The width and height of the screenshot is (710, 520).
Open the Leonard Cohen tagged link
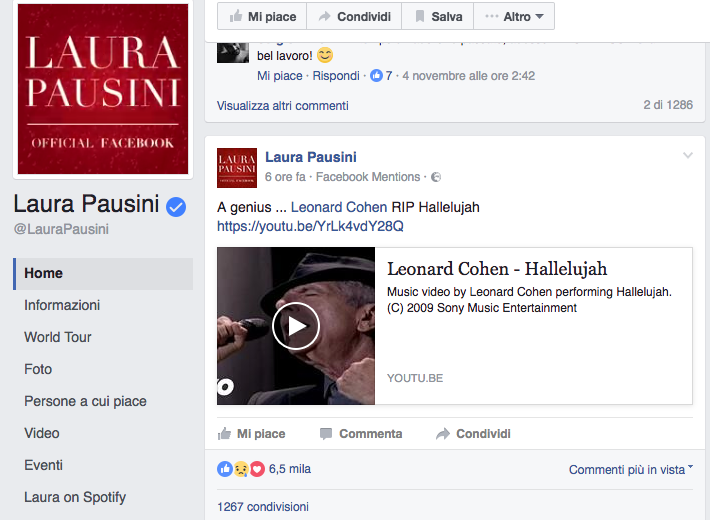click(339, 207)
